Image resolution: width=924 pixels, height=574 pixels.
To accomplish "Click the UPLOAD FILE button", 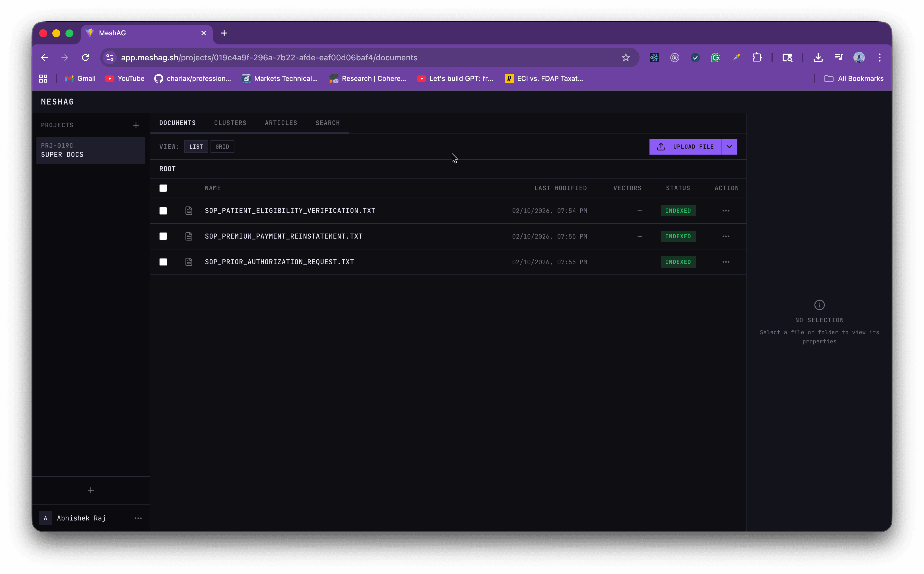I will point(693,147).
